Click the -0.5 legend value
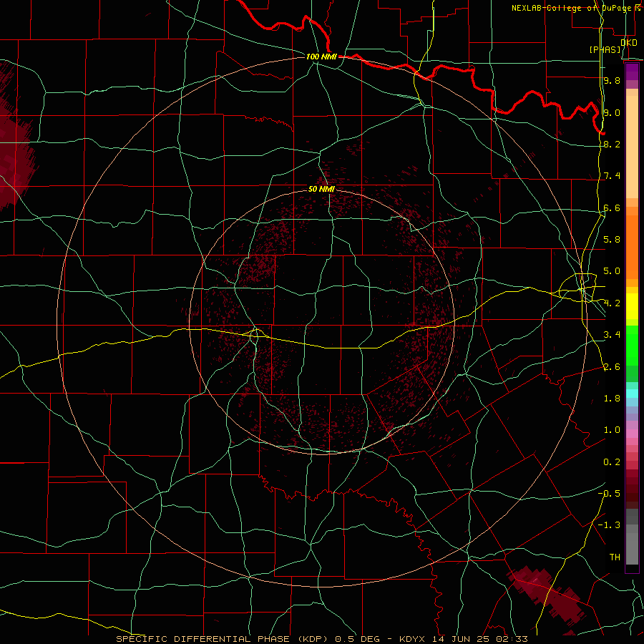Screen dimensions: 644x644 (609, 494)
